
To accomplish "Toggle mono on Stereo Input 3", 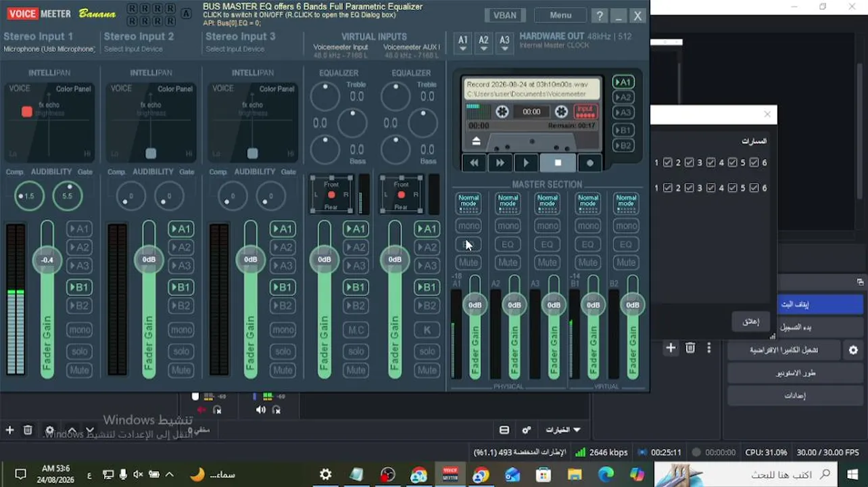I will click(283, 330).
